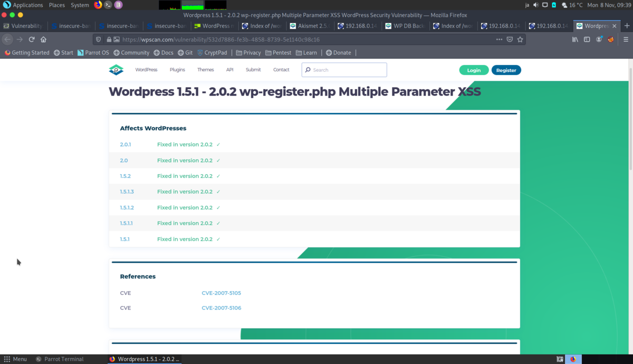Show site security padlock info
Viewport: 633px width, 364px height.
(x=109, y=40)
